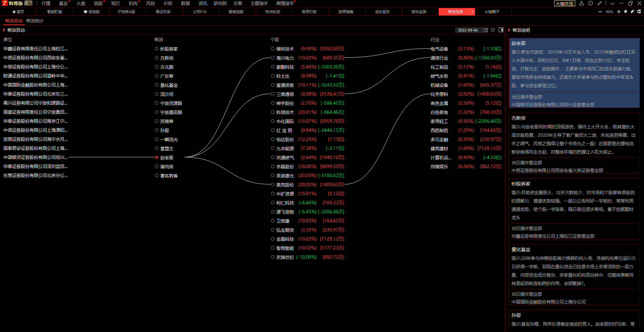The image size is (644, 332).
Task: Open the 自选股 heart tab
Action: (92, 12)
